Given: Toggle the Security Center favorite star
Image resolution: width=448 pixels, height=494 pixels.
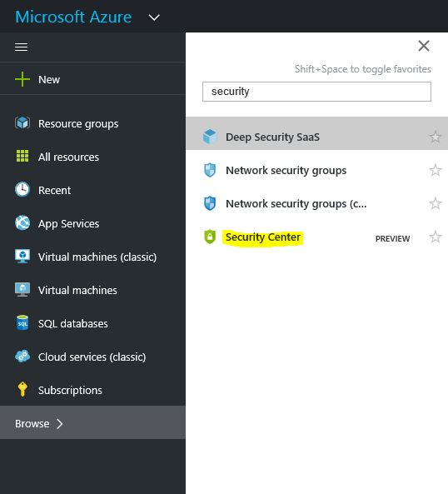Looking at the screenshot, I should coord(436,237).
